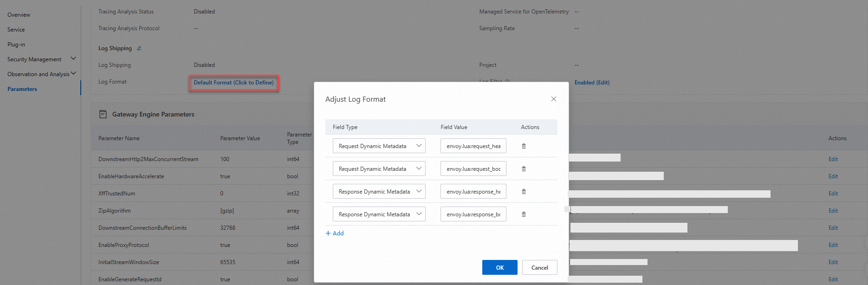
Task: Add a new log format field
Action: click(335, 233)
